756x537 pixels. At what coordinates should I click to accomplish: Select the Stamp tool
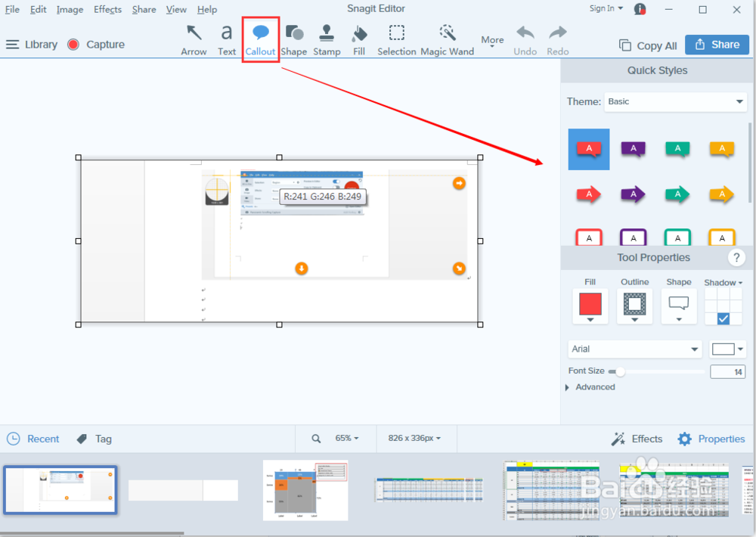pyautogui.click(x=327, y=40)
